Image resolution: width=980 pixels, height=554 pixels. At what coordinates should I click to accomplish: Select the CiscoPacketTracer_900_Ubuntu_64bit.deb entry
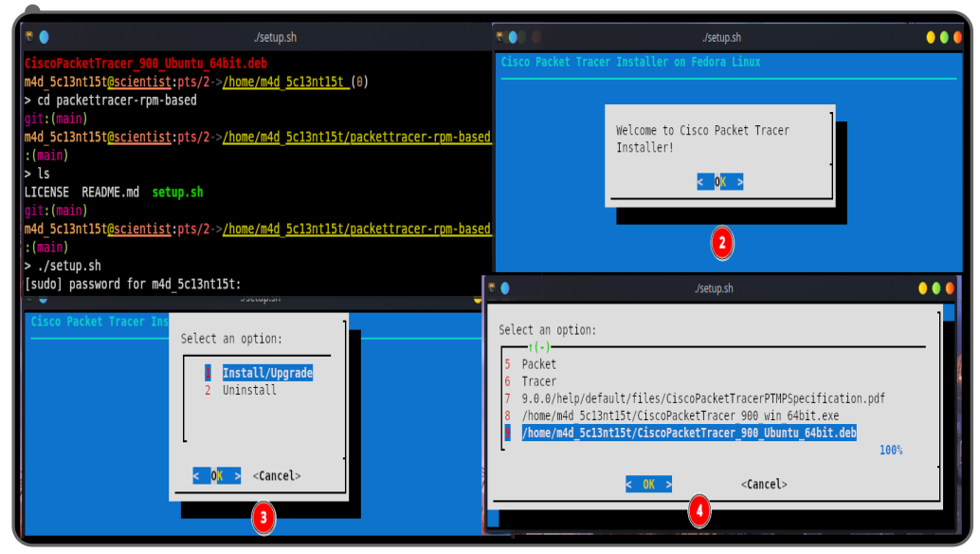coord(688,433)
